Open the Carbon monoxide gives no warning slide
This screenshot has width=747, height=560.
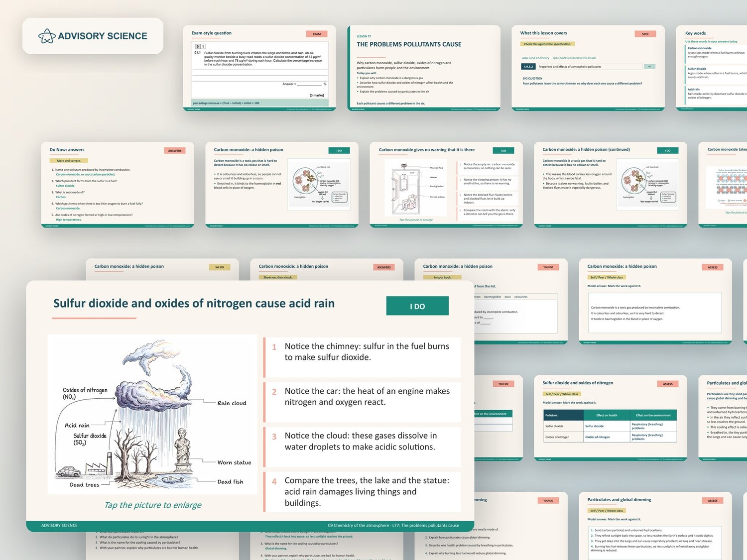(446, 185)
